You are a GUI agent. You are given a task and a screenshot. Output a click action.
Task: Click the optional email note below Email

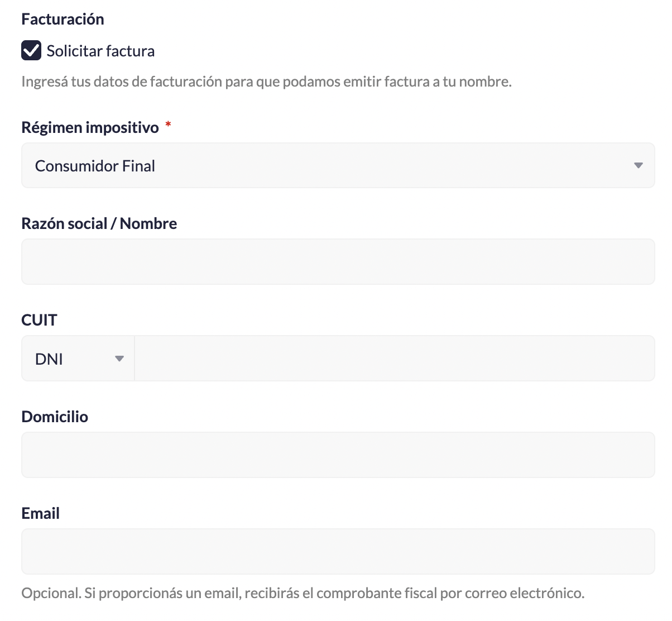click(303, 593)
